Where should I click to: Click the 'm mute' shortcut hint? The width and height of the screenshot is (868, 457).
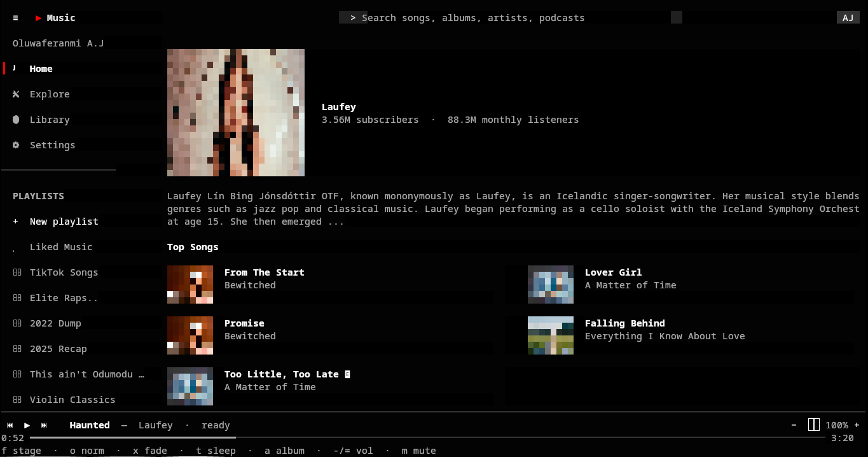click(418, 451)
